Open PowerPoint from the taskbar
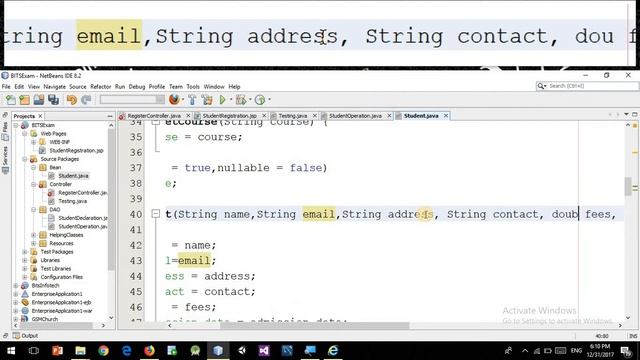This screenshot has width=640, height=360. coord(57,351)
